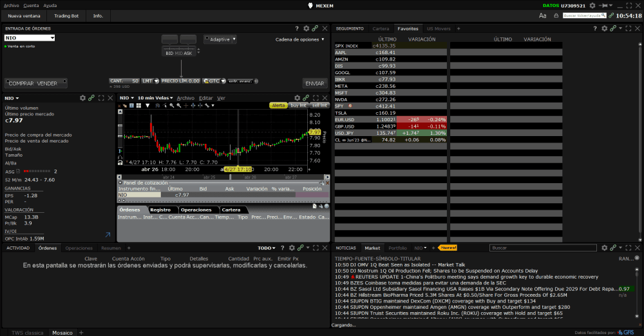This screenshot has height=336, width=644.
Task: Select VENDER order side
Action: (47, 83)
